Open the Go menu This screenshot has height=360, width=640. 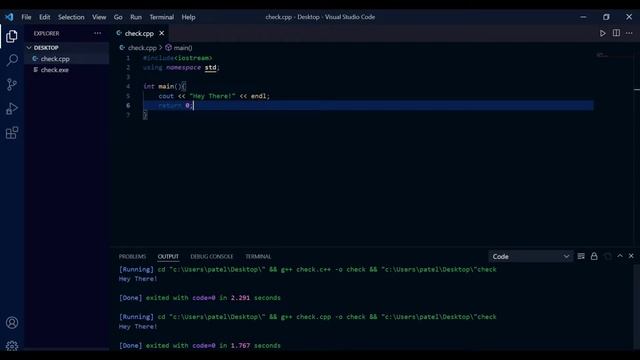pyautogui.click(x=118, y=17)
